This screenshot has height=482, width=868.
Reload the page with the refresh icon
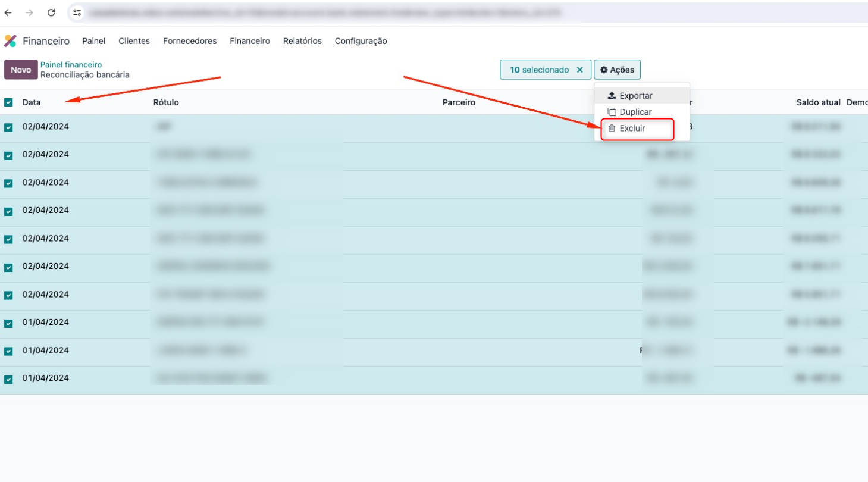(51, 12)
